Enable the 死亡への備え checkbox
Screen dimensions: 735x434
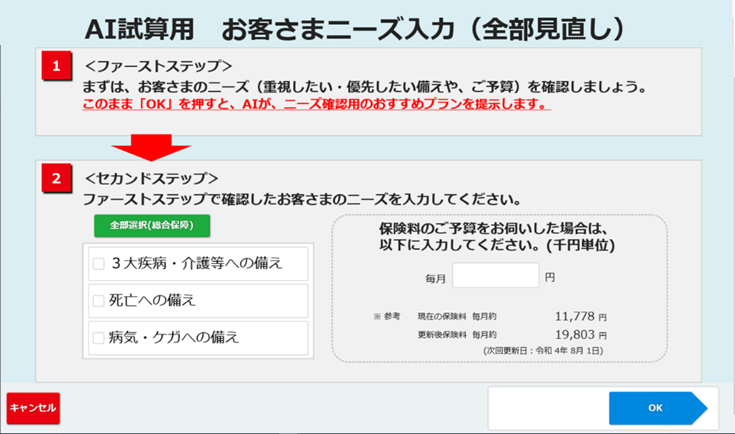click(x=98, y=300)
